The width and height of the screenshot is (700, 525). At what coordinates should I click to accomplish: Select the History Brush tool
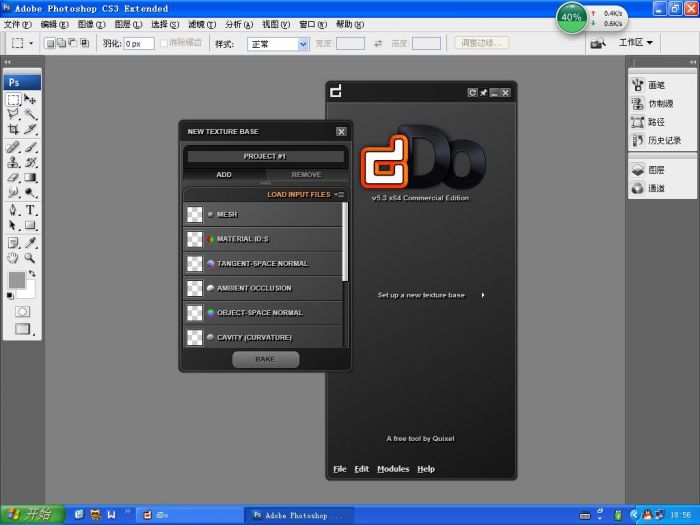tap(30, 162)
